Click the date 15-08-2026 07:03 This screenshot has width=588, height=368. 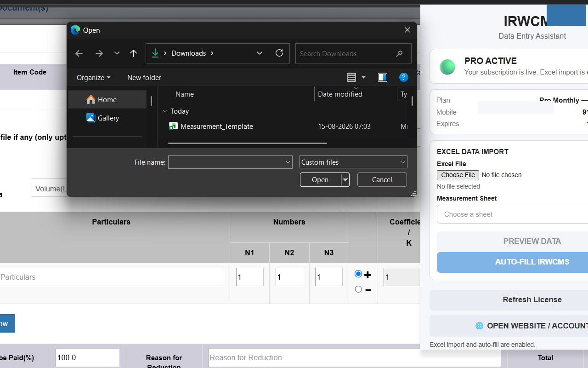coord(344,126)
